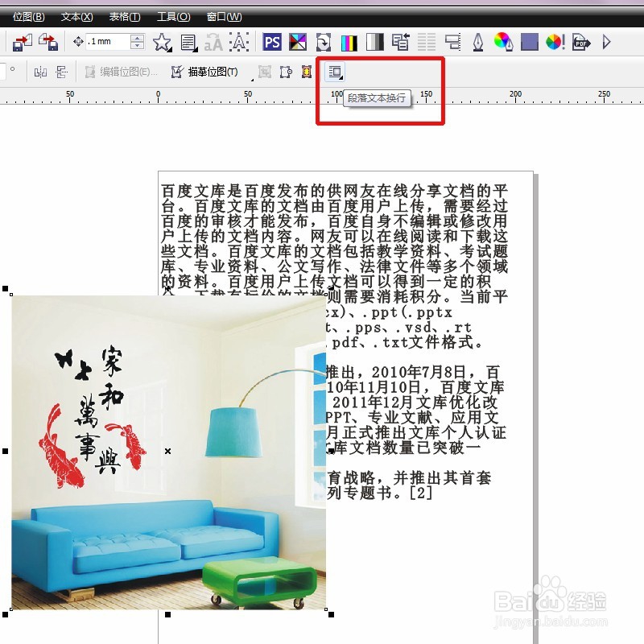644x644 pixels.
Task: Click the align boxes to dotted line icon
Action: pyautogui.click(x=452, y=42)
